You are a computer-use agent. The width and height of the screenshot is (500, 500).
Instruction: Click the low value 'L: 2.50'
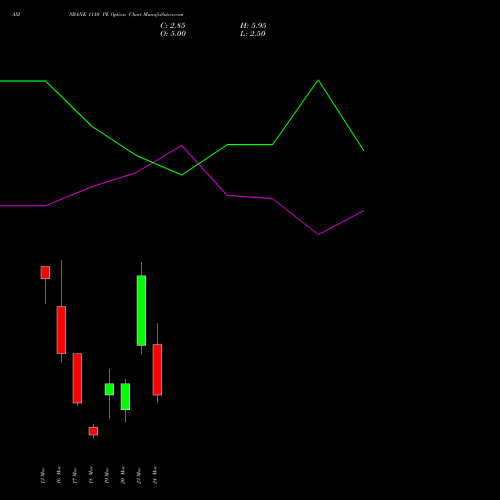point(253,34)
